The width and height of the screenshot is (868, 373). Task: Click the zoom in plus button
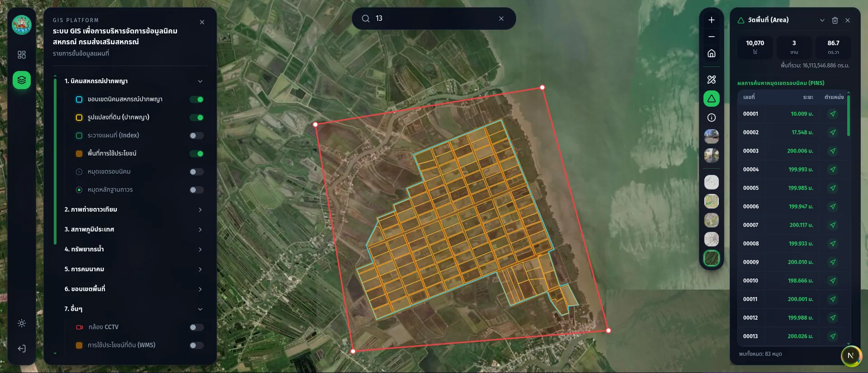click(x=712, y=20)
